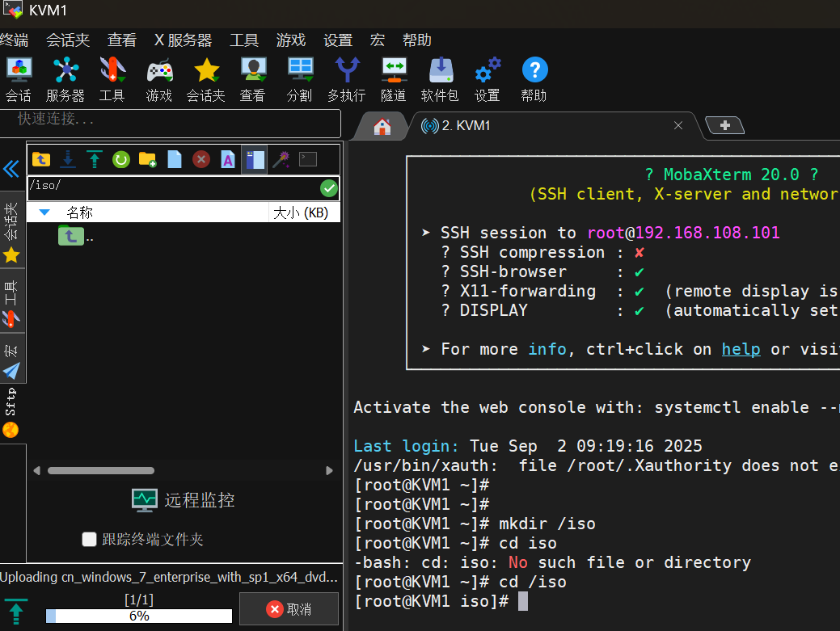This screenshot has width=840, height=631.
Task: Refresh the SFTP folder listing
Action: coord(121,159)
